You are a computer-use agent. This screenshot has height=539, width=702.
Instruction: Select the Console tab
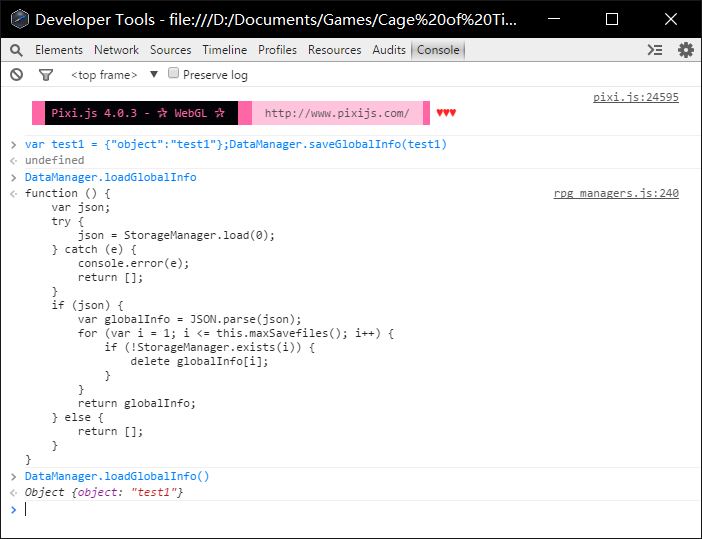point(438,50)
